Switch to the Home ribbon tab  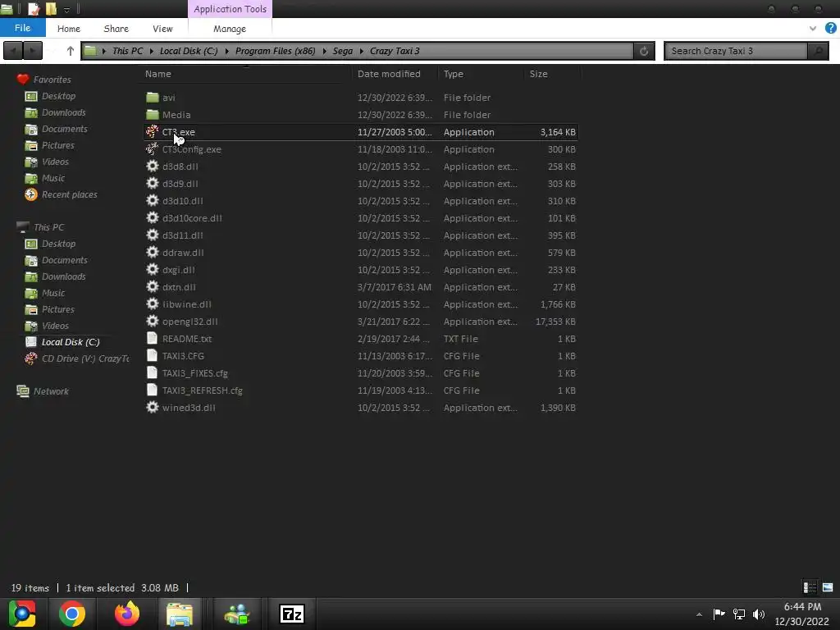(69, 29)
